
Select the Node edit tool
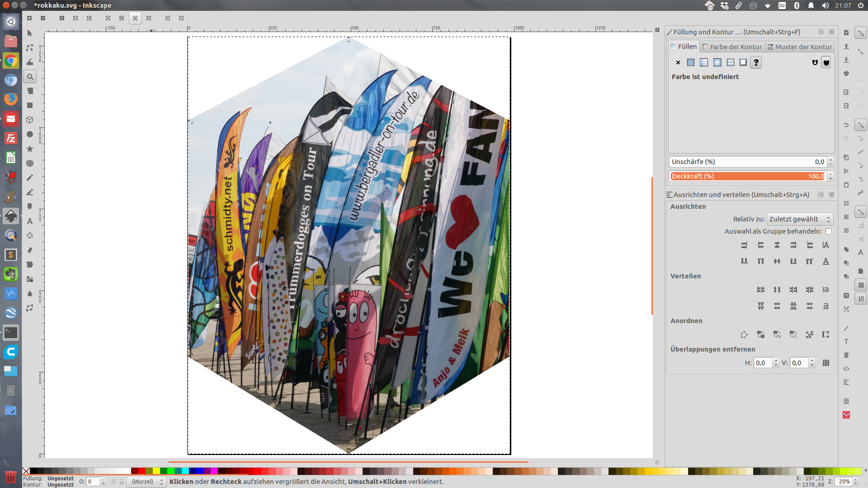tap(30, 47)
